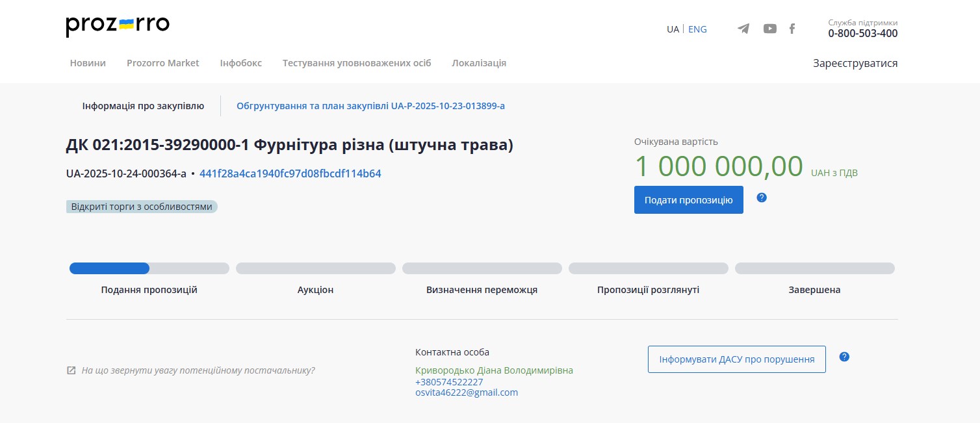Open tender hash link 441f28a4ca1940fc97d08fbcdf114b64
Image resolution: width=980 pixels, height=423 pixels.
(x=289, y=173)
